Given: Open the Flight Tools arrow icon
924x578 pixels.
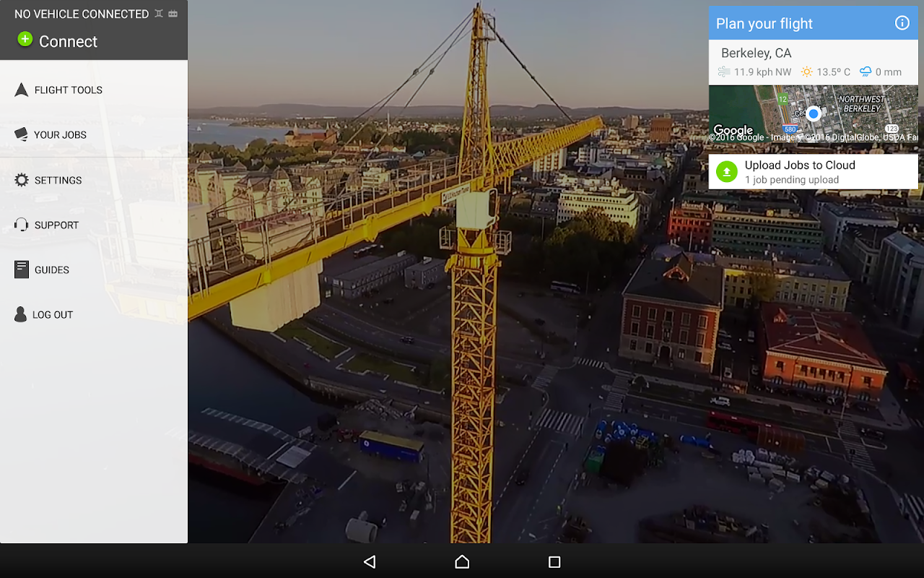Looking at the screenshot, I should (21, 90).
